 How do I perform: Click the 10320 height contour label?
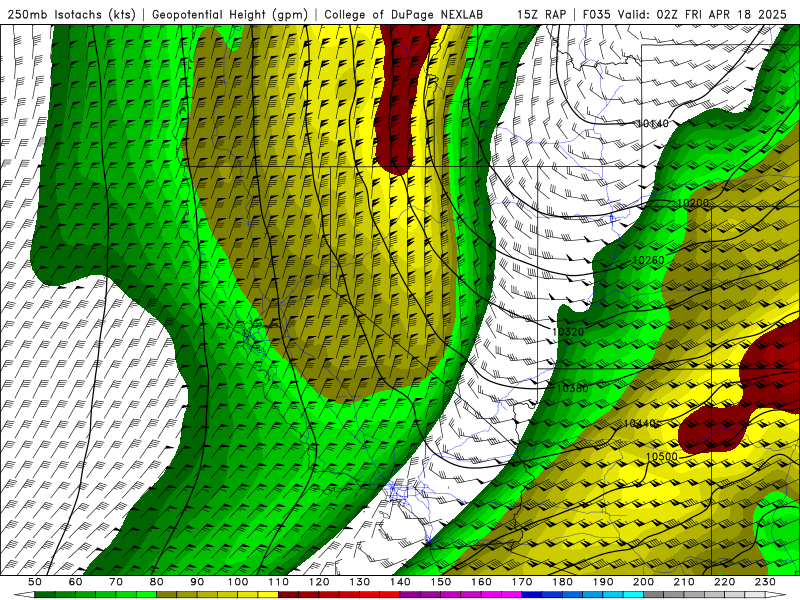coord(568,332)
